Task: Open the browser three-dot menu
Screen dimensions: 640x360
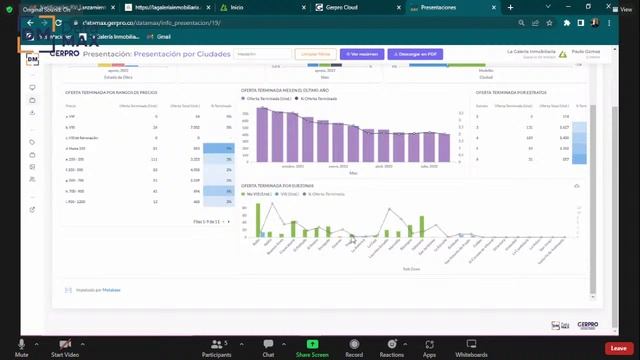Action: 609,23
